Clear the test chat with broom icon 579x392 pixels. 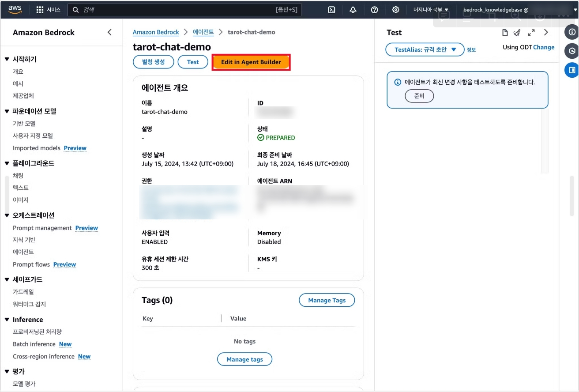[x=517, y=33]
